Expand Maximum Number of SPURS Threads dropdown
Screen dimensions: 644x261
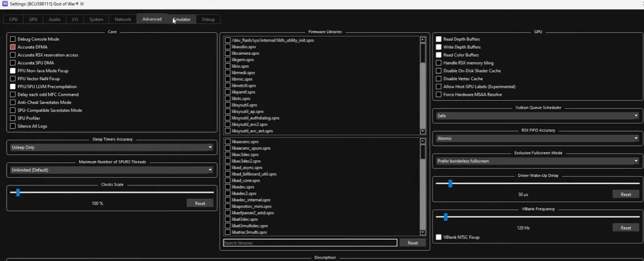pyautogui.click(x=111, y=170)
